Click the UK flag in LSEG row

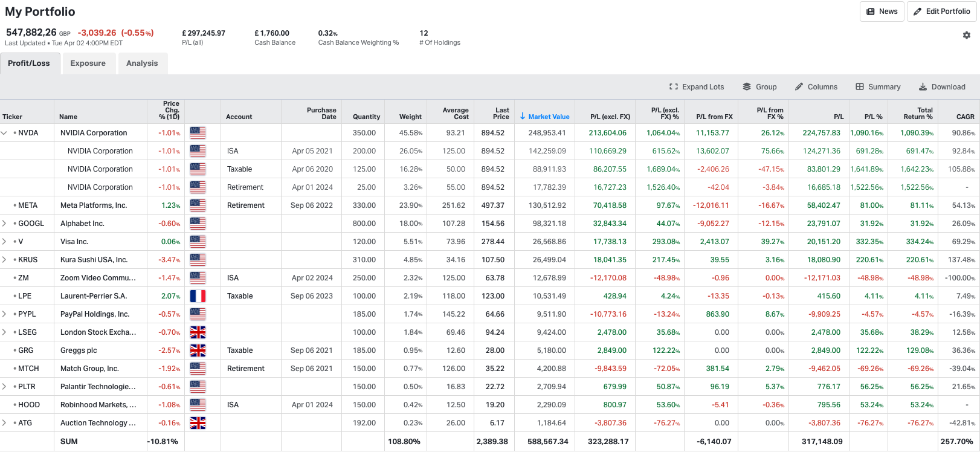tap(198, 332)
